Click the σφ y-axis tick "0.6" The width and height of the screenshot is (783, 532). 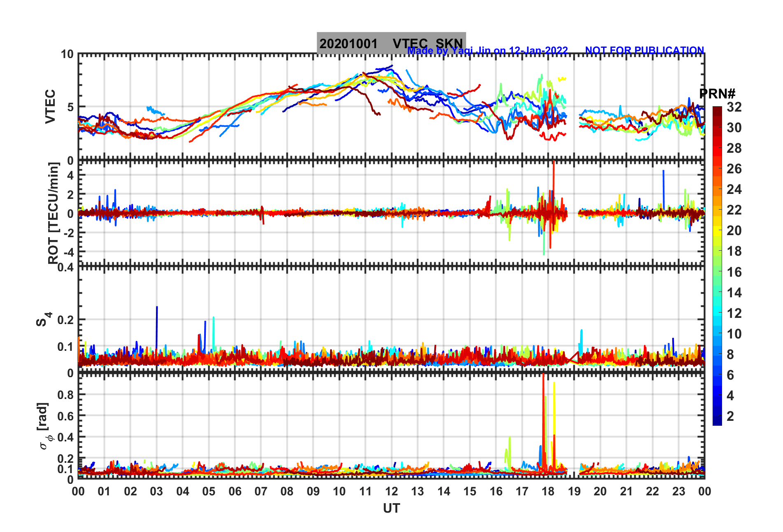66,416
